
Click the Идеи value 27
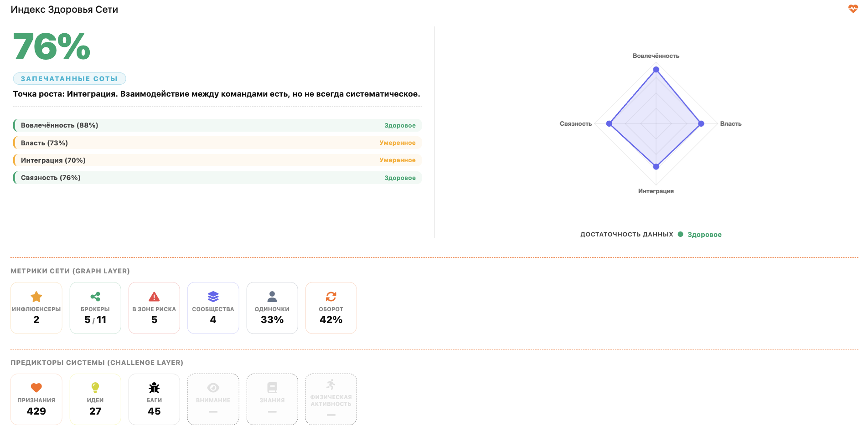coord(95,411)
